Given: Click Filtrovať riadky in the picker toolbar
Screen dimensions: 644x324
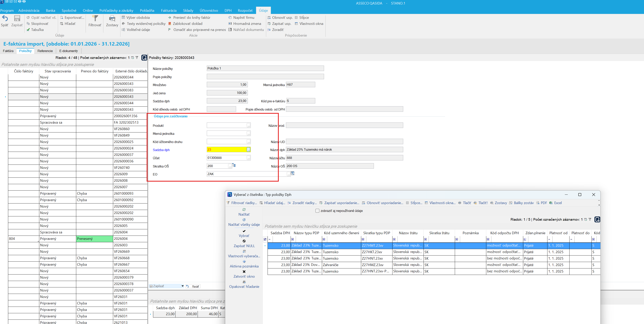Looking at the screenshot, I should pyautogui.click(x=242, y=203).
